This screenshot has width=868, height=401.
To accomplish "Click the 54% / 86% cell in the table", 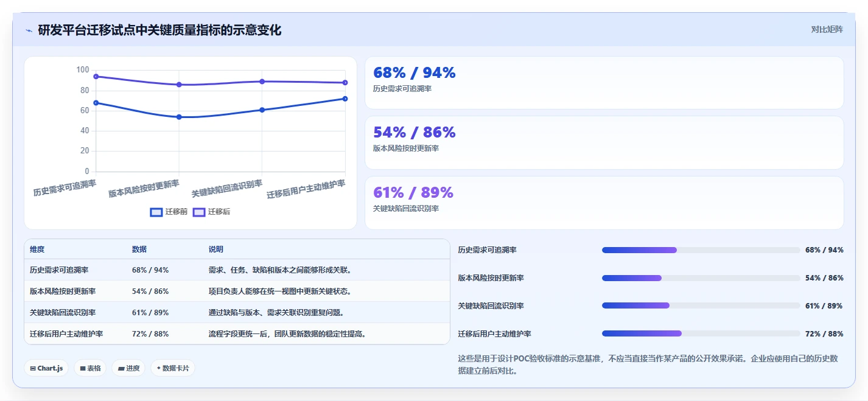I will pyautogui.click(x=150, y=291).
